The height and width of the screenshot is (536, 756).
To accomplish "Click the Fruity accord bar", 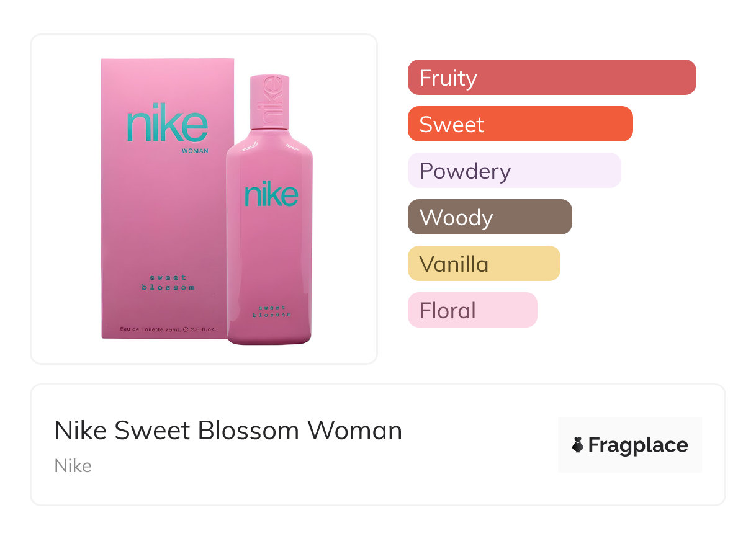I will (x=551, y=78).
